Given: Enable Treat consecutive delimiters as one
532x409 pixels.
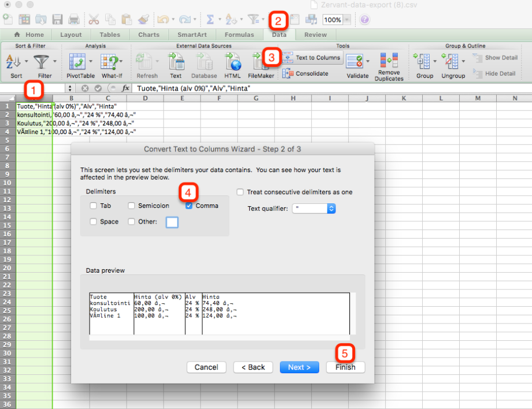Looking at the screenshot, I should [240, 192].
